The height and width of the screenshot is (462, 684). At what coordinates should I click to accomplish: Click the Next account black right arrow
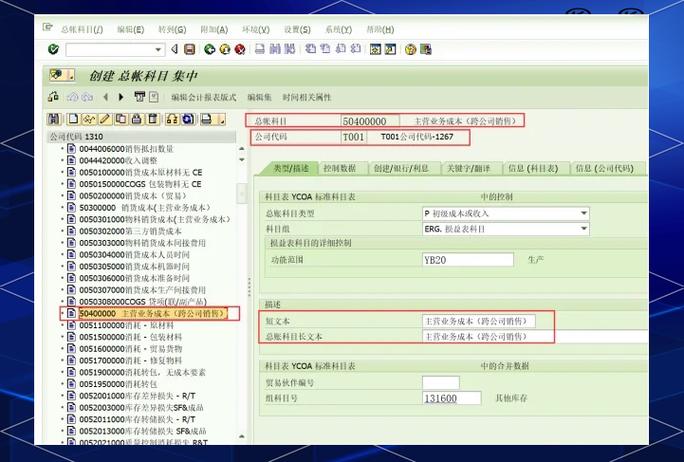121,97
